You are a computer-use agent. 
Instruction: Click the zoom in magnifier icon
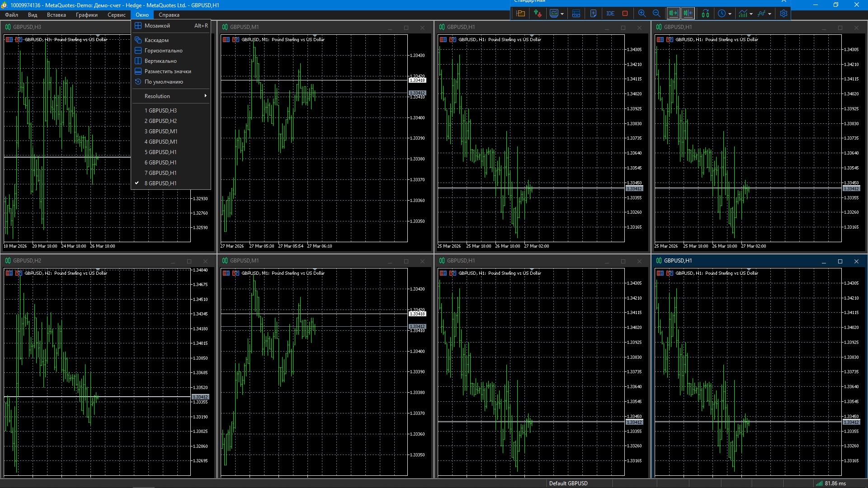tap(642, 14)
